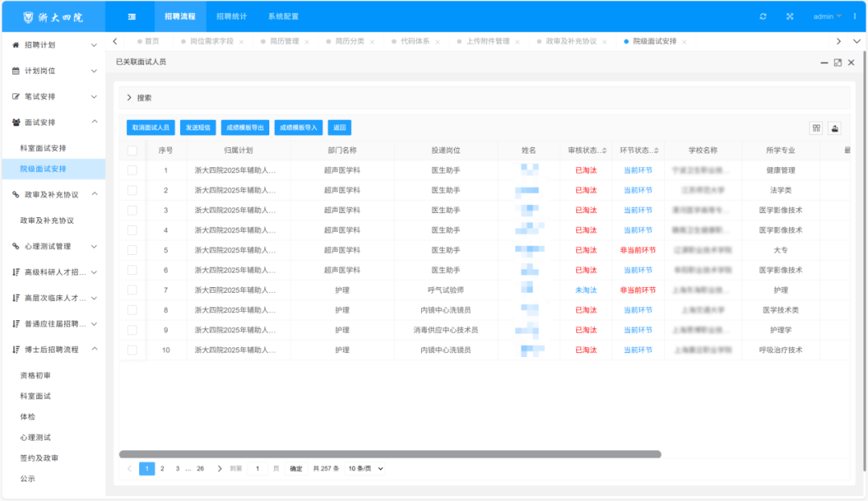Screen dimensions: 868x501
Task: Go to page 2
Action: [x=162, y=468]
